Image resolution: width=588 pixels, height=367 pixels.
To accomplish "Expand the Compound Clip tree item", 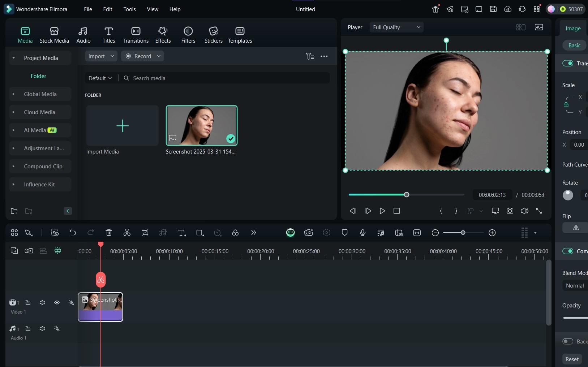I will [x=13, y=167].
